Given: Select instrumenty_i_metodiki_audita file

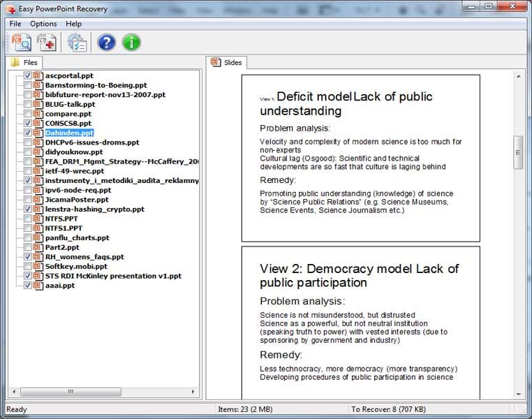Looking at the screenshot, I should pos(121,180).
